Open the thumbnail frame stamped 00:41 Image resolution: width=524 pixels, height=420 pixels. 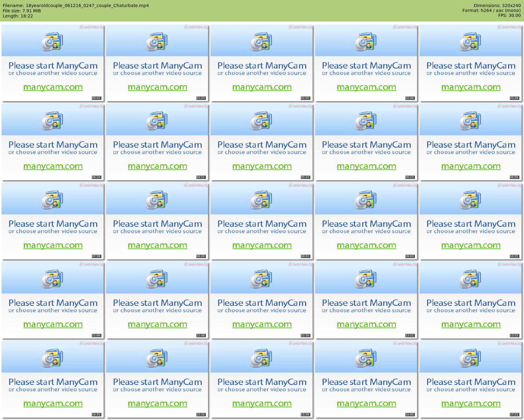click(53, 63)
